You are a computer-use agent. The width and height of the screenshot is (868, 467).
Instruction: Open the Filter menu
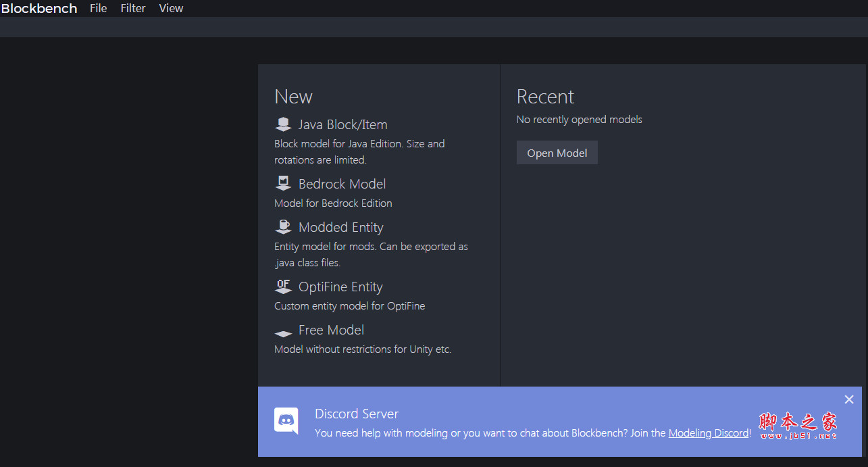click(133, 8)
